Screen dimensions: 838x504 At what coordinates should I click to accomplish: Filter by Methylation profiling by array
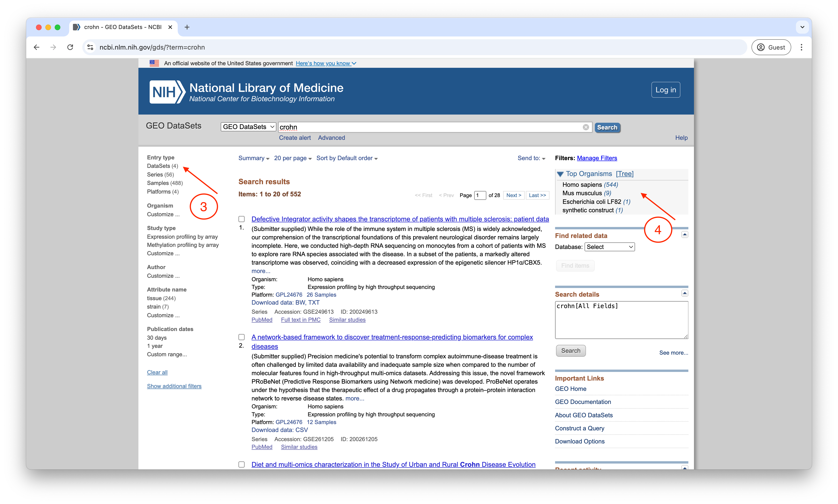tap(183, 245)
